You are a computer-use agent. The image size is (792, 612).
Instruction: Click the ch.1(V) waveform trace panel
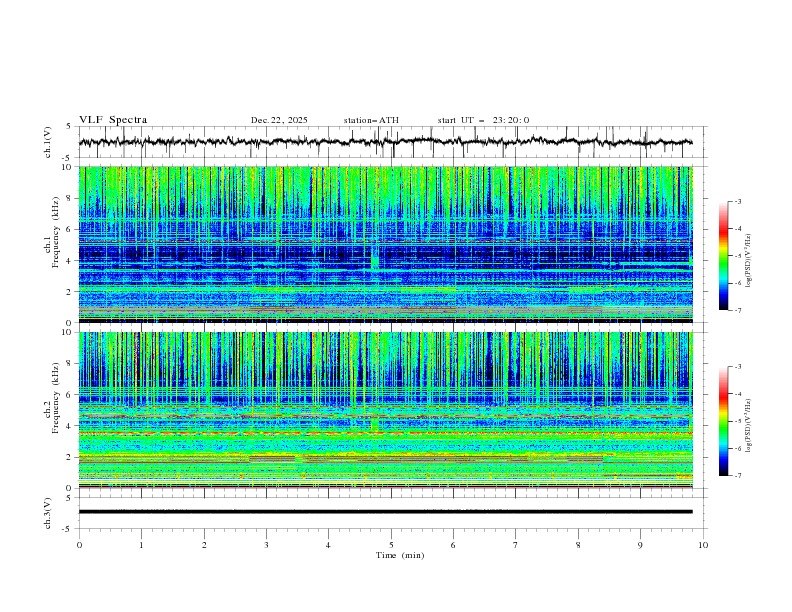391,142
